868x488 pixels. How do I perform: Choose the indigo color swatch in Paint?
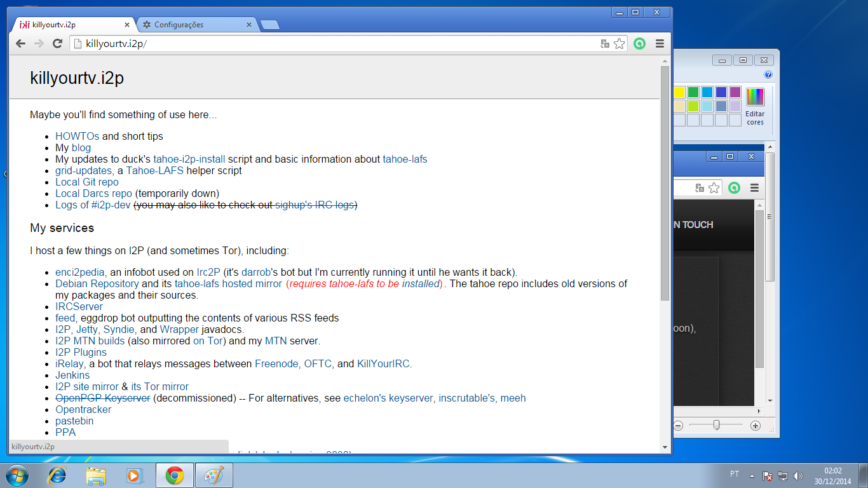721,92
